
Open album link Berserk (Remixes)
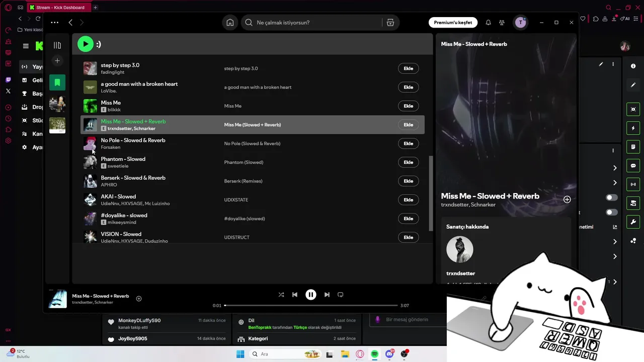coord(244,181)
